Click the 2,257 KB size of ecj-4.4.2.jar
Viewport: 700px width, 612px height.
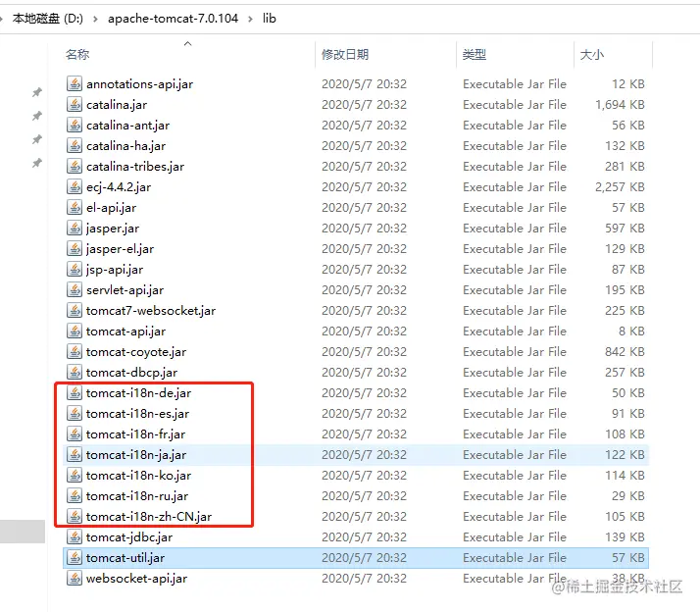pos(620,186)
